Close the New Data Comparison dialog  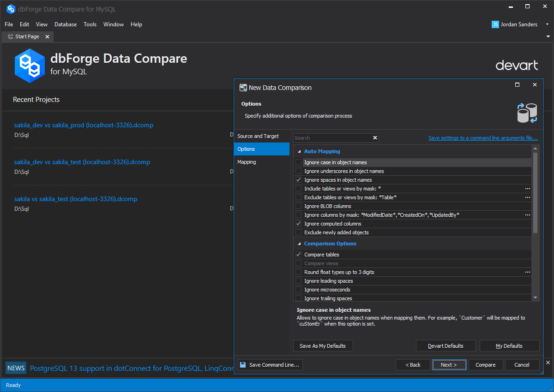pos(535,85)
